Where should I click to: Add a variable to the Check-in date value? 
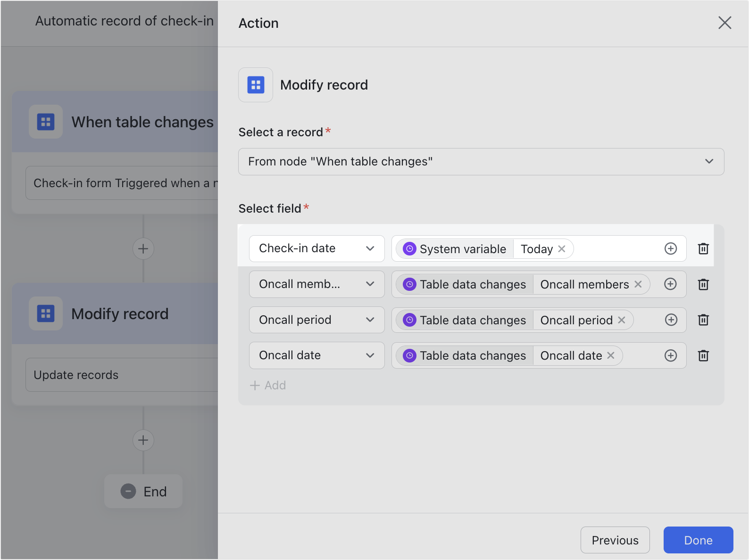click(671, 248)
